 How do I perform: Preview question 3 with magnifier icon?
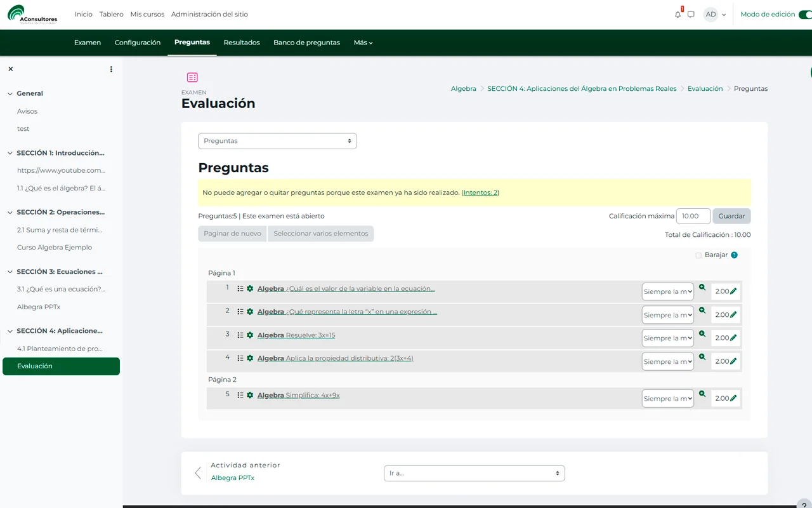(x=702, y=333)
